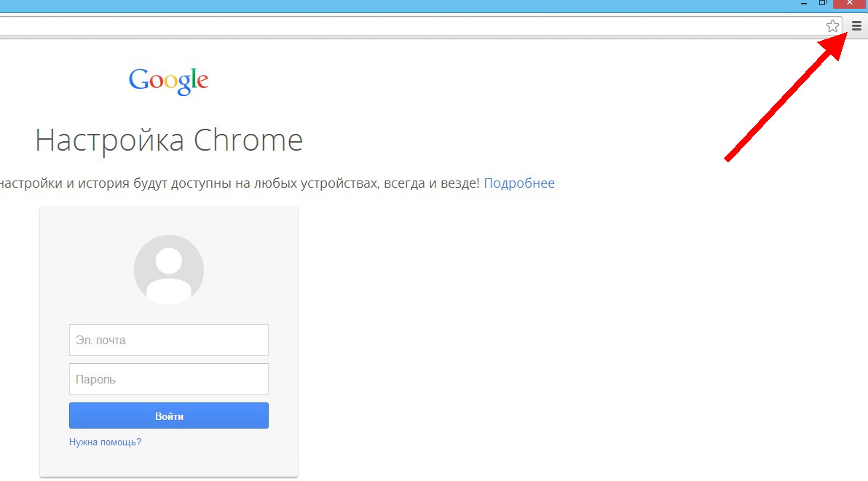Click the Нужна помощь? help link
This screenshot has height=481, width=868.
click(x=105, y=442)
